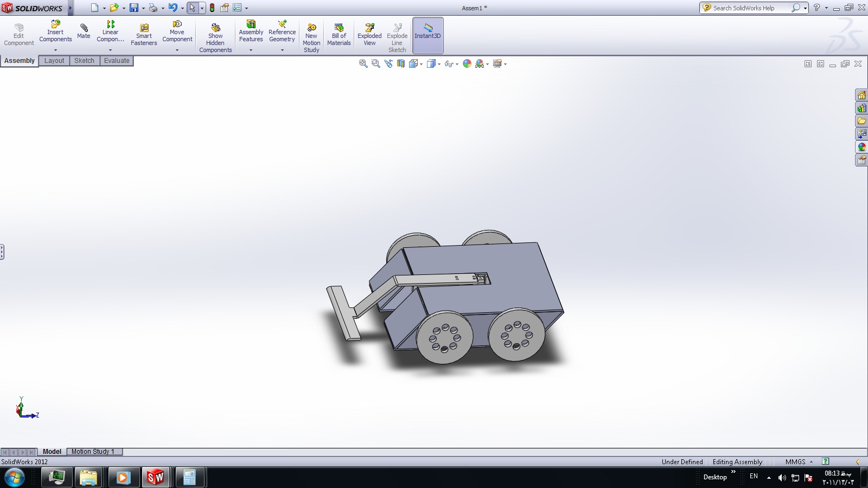Open the Edit Appearance color ball
Image resolution: width=868 pixels, height=488 pixels.
[x=467, y=64]
